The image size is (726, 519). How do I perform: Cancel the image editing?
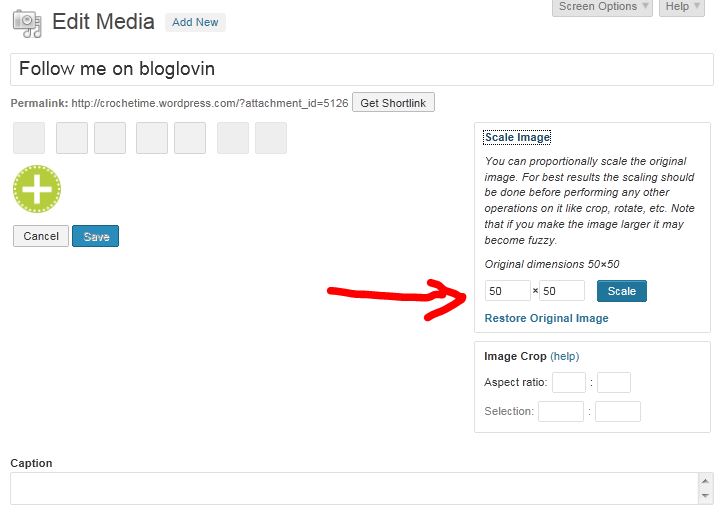[x=41, y=237]
